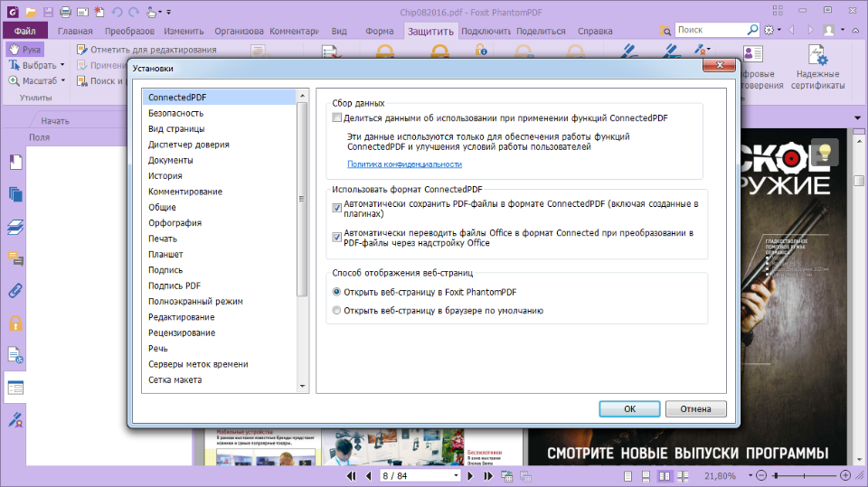Switch to single page view
868x487 pixels.
click(x=627, y=476)
